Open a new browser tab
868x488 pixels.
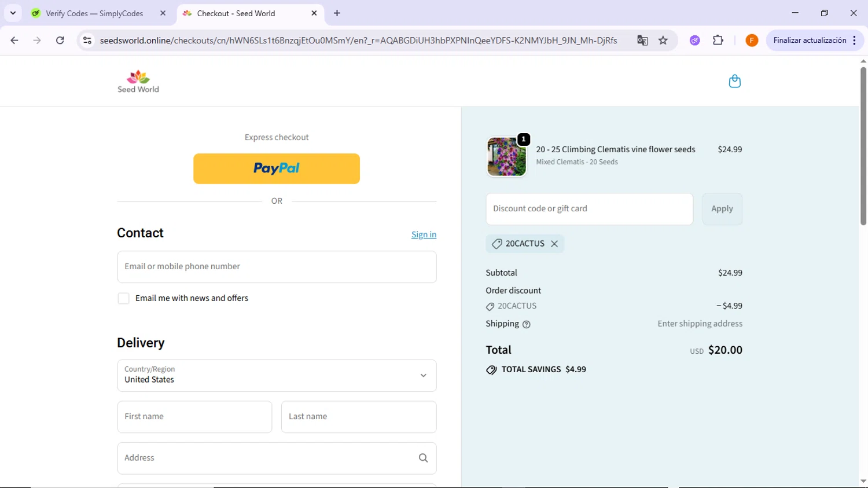337,13
